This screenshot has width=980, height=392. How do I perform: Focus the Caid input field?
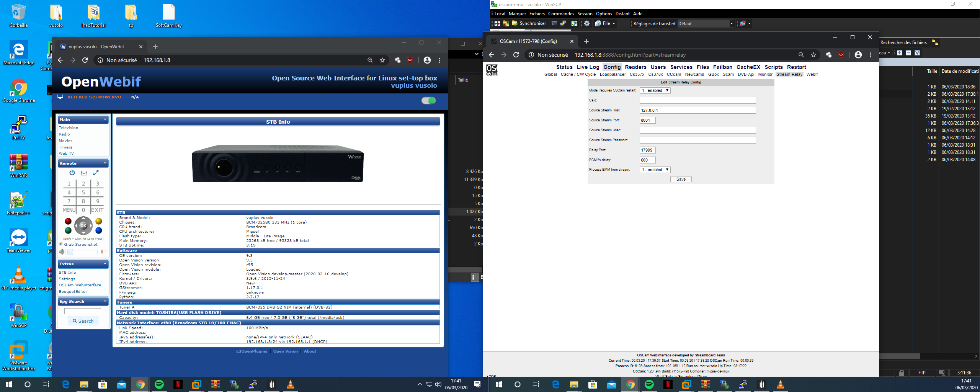tap(697, 100)
